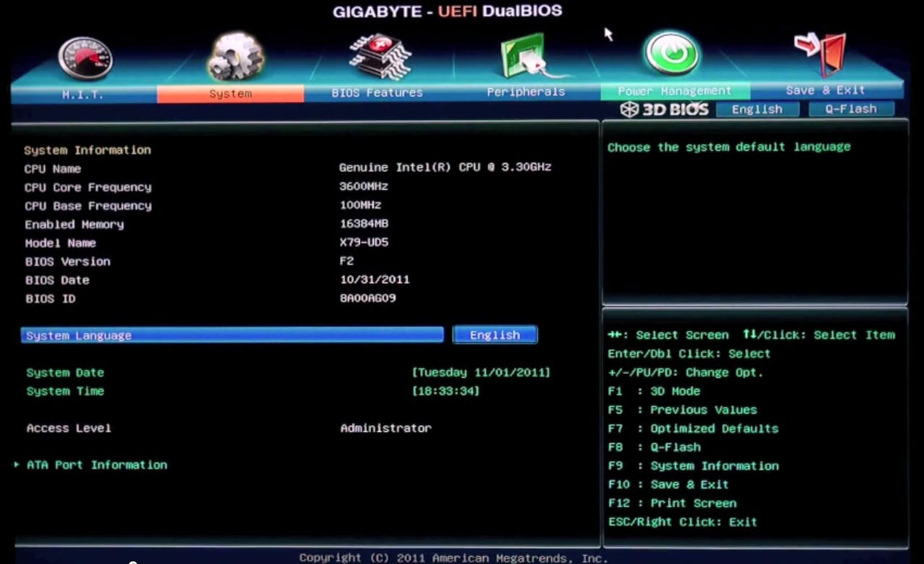This screenshot has width=924, height=564.
Task: Click the help text about default language
Action: click(729, 147)
